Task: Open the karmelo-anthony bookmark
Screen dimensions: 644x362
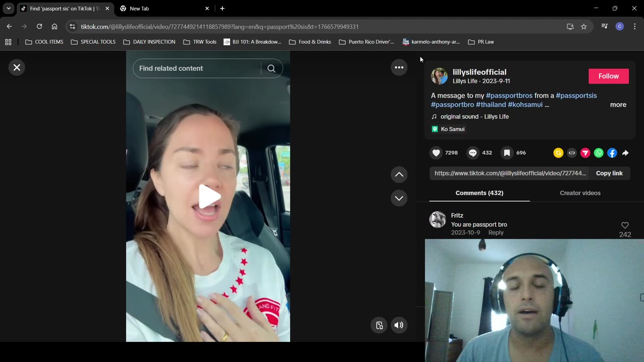Action: 431,42
